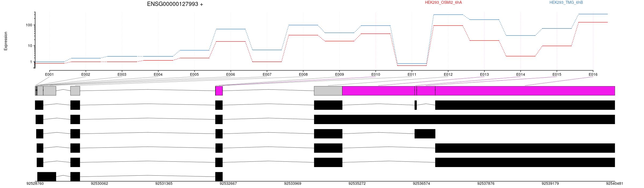Click the wide first exon of bottom transcript

tap(47, 177)
